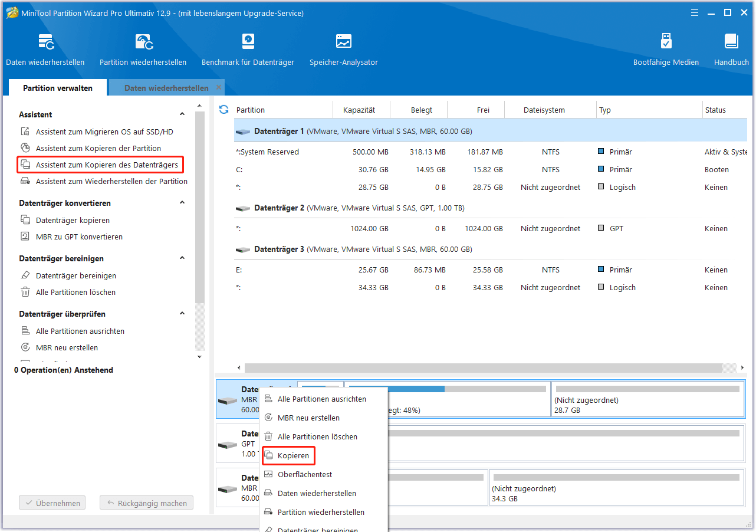This screenshot has width=756, height=532.
Task: Click Datenträger bereinigen sidebar action
Action: tap(68, 275)
